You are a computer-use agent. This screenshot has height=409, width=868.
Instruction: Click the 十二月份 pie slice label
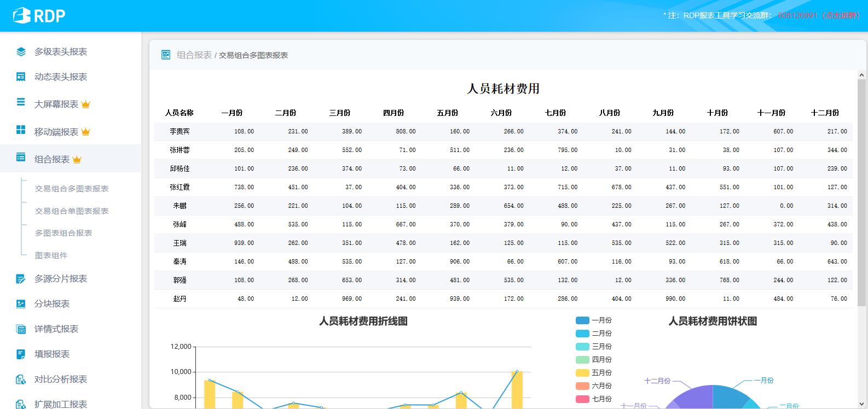tap(657, 381)
